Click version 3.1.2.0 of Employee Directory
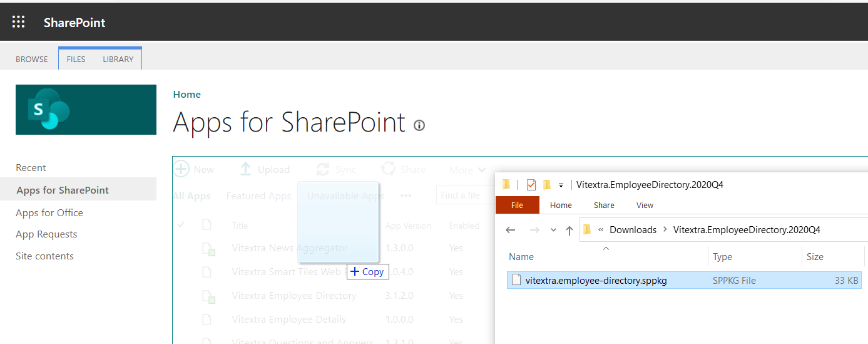 [399, 296]
